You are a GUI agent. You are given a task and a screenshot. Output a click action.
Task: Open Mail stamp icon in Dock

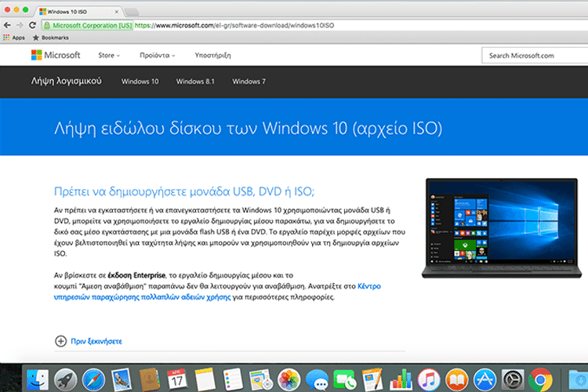point(122,379)
